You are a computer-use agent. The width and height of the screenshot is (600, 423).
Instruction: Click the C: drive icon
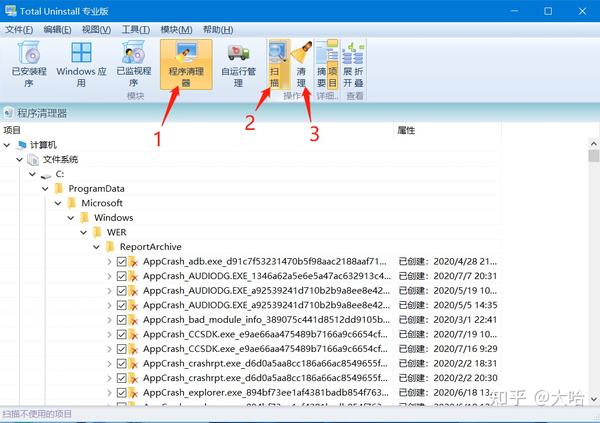tap(46, 175)
